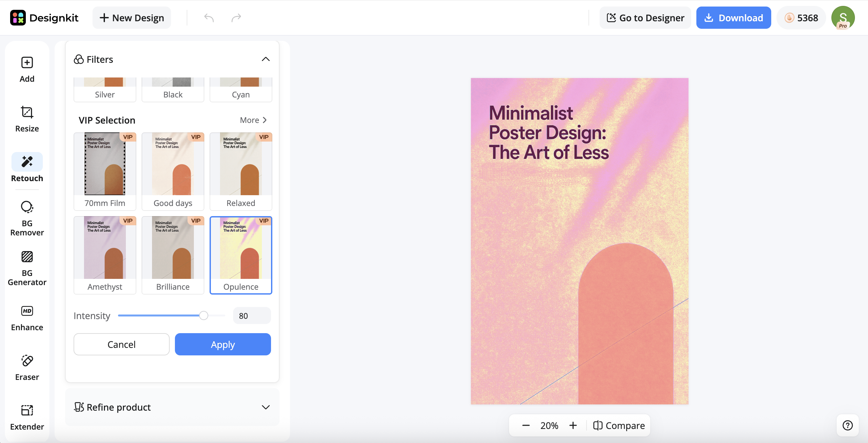The image size is (868, 443).
Task: Select the Enhance HD tool
Action: (27, 318)
